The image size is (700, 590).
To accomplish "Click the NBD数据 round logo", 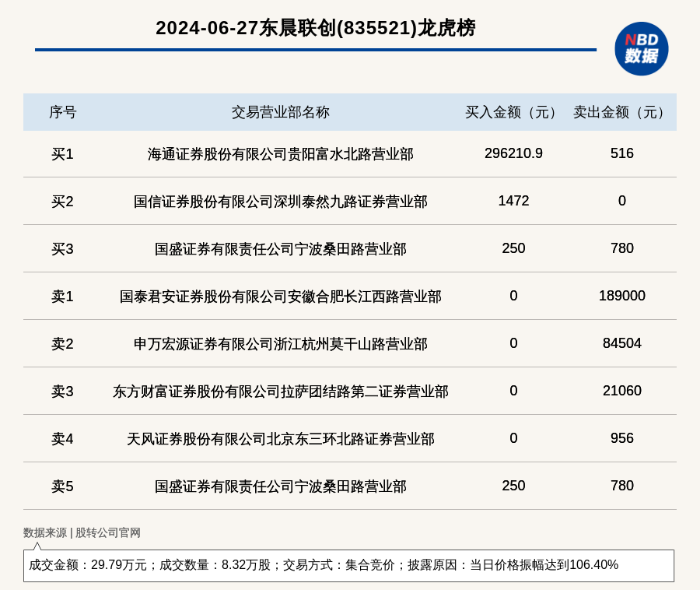I will tap(641, 49).
